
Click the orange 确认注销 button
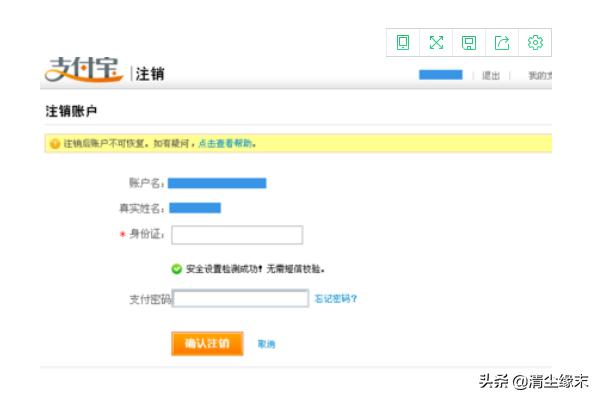[207, 343]
